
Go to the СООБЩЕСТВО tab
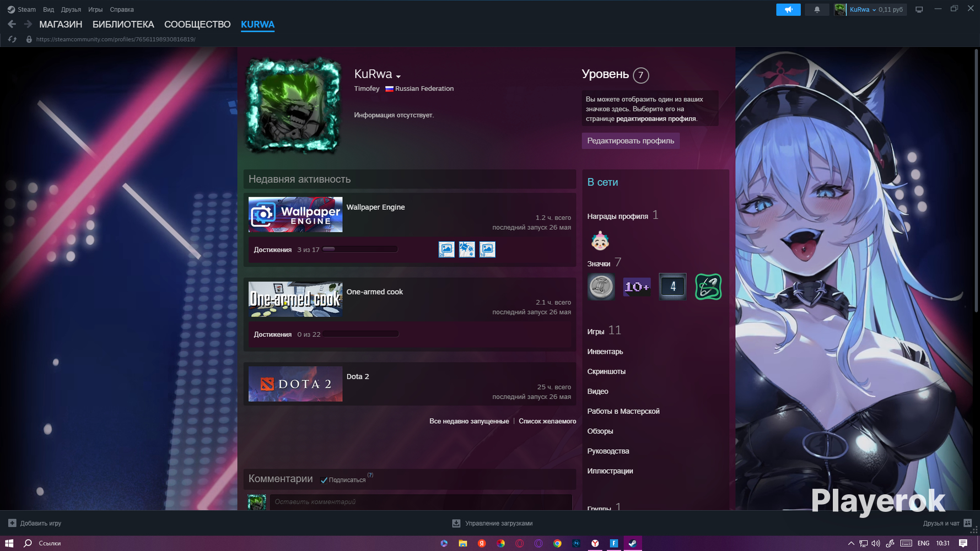(197, 24)
